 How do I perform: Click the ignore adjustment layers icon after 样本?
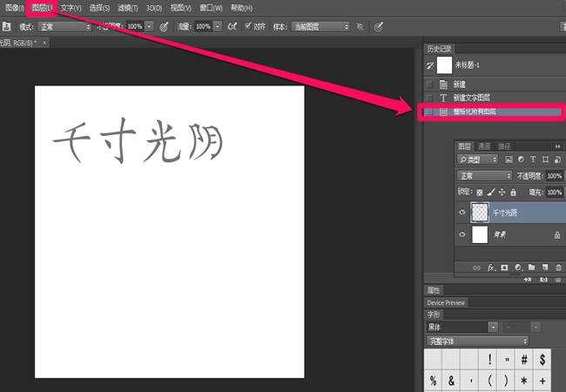360,27
